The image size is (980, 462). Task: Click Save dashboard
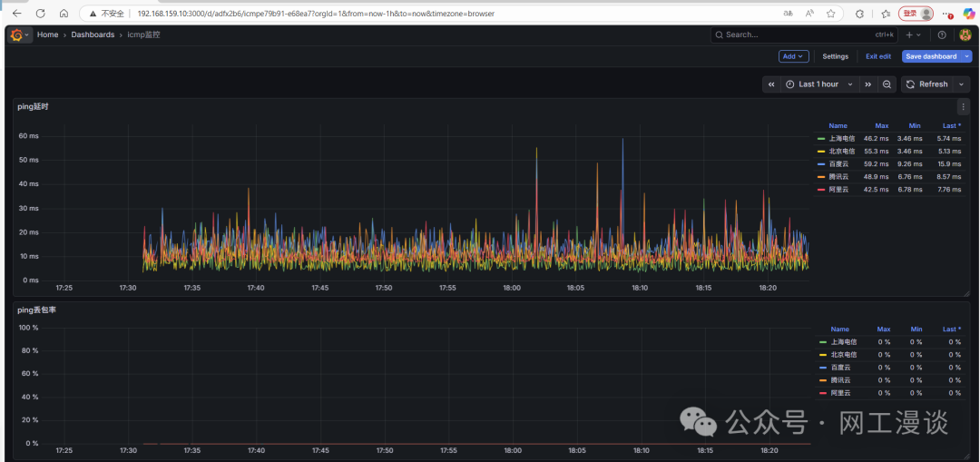[931, 56]
